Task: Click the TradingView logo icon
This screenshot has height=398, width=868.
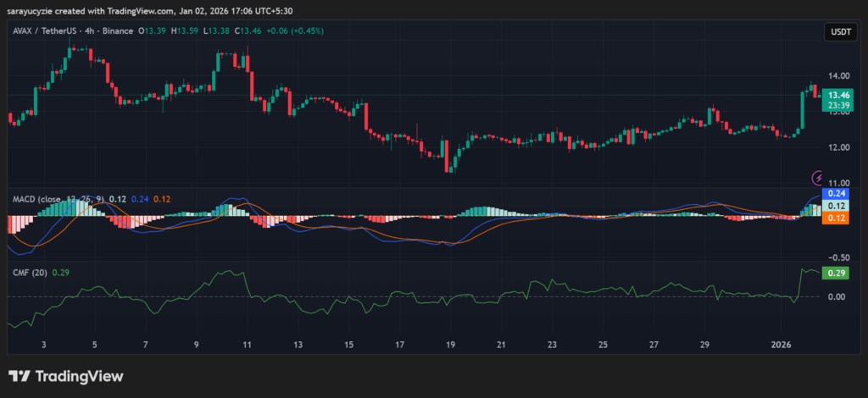Action: click(x=19, y=376)
